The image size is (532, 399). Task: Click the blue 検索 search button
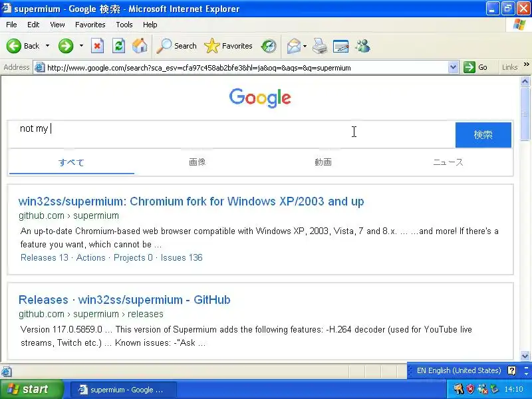483,135
